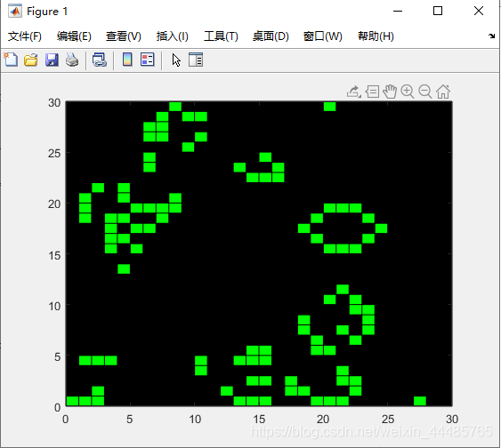501x448 pixels.
Task: Open the 文件(F) menu
Action: (25, 36)
